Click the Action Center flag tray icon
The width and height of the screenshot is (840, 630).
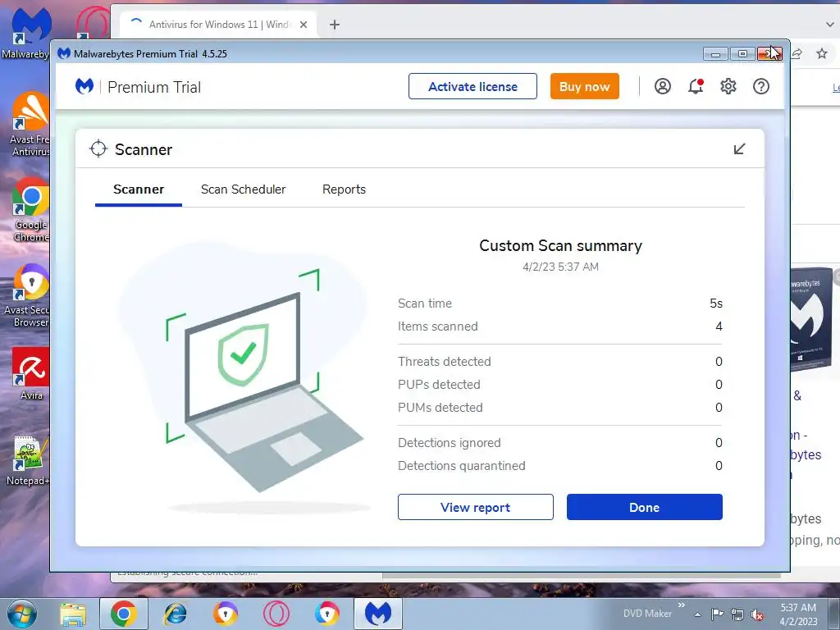click(717, 614)
